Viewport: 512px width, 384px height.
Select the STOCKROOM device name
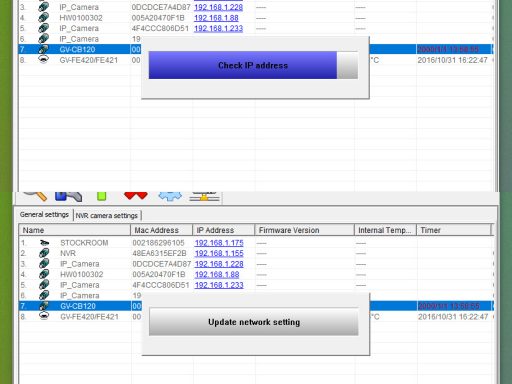84,243
